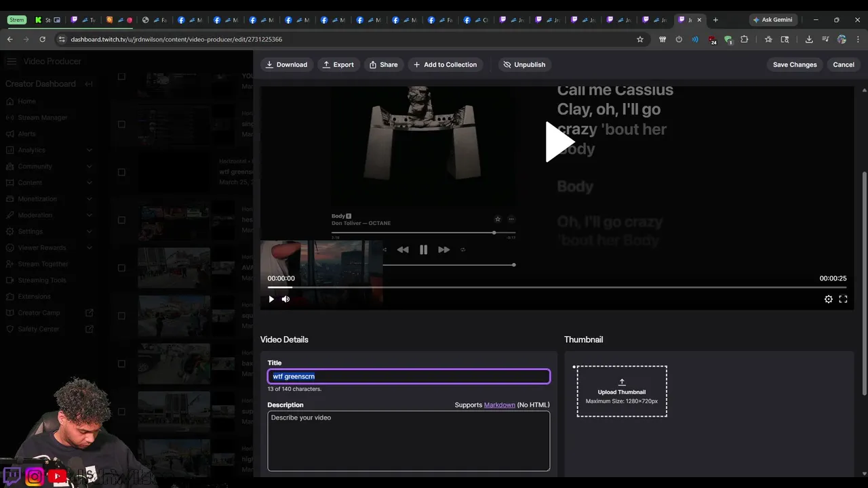Go to Home in the Creator Dashboard

click(x=26, y=101)
